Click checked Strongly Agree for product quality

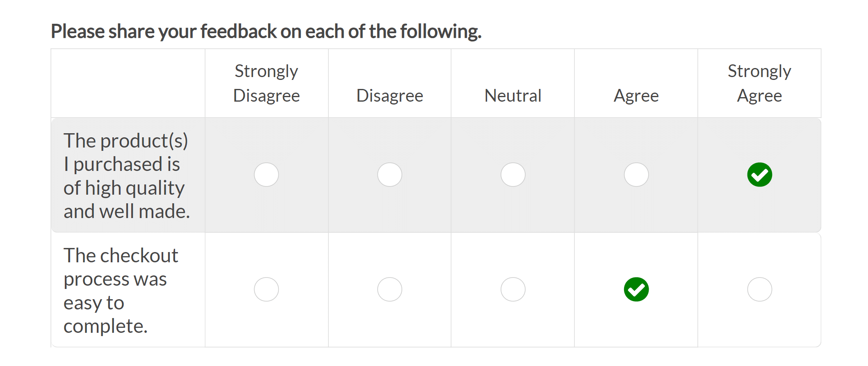(759, 175)
